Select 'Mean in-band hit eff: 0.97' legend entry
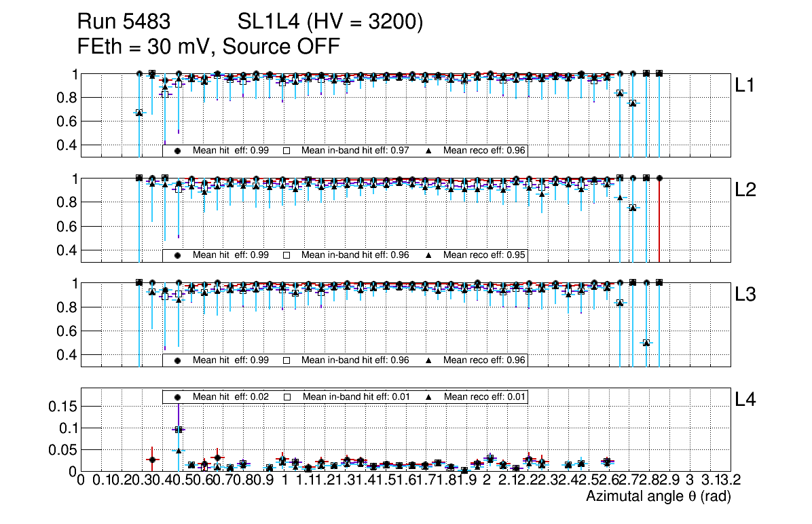This screenshot has width=812, height=524. point(354,151)
